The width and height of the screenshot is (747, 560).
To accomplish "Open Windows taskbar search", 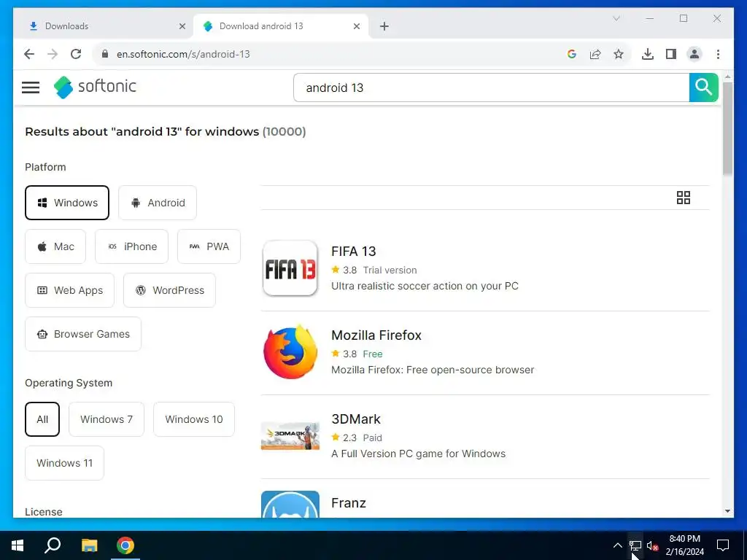I will [53, 545].
